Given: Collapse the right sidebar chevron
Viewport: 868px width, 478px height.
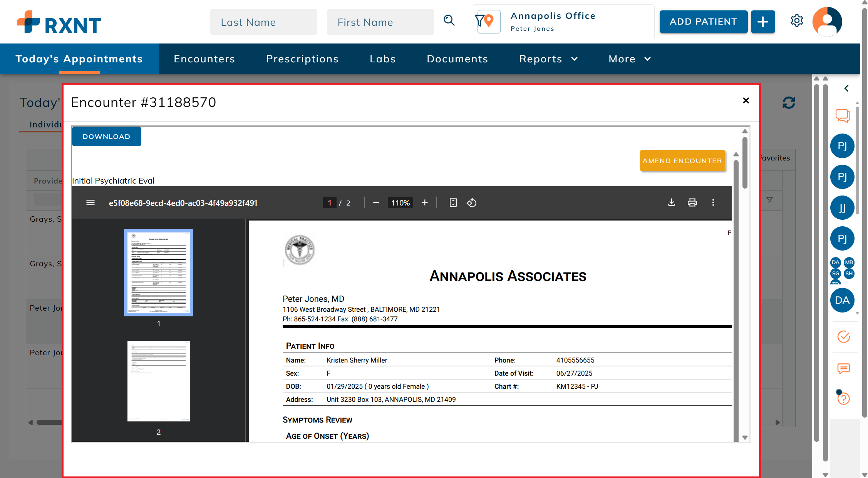Looking at the screenshot, I should click(846, 89).
